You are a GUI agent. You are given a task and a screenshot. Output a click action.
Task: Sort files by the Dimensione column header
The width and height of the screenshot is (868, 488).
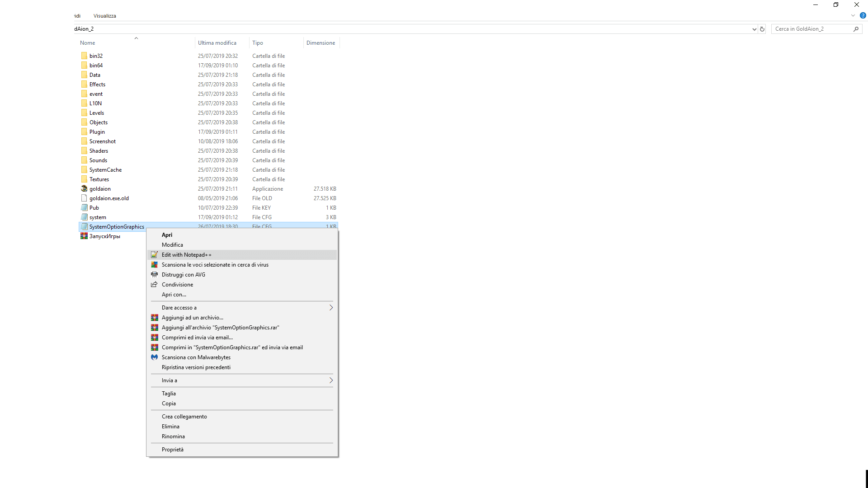point(321,43)
